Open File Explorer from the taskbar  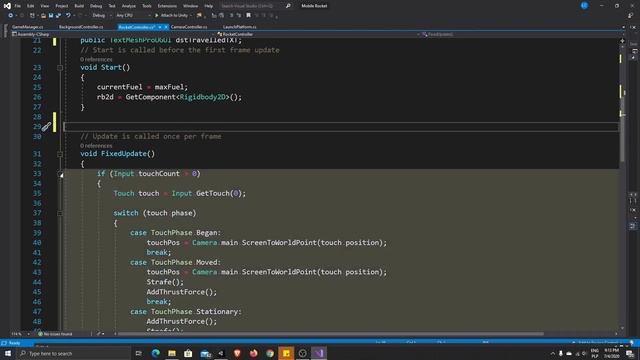[172, 353]
